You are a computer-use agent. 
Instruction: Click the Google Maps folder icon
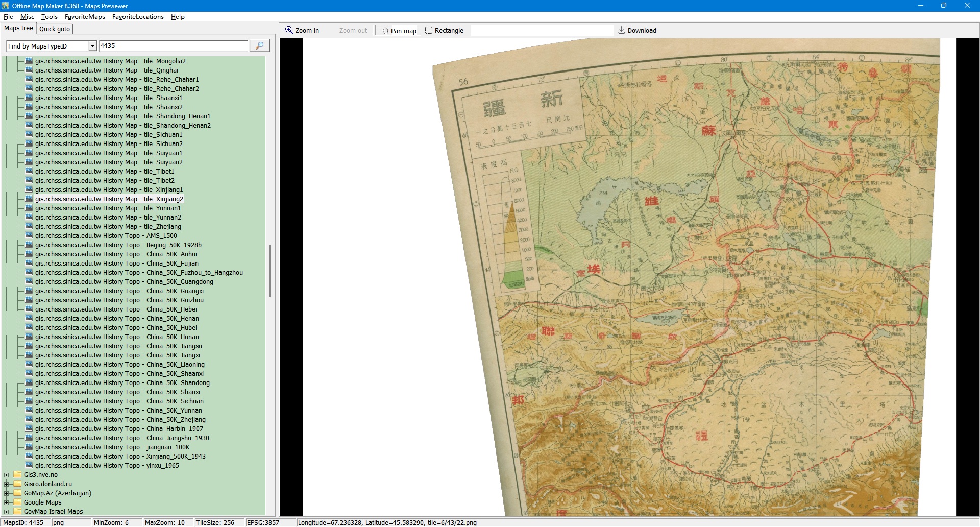[x=17, y=502]
